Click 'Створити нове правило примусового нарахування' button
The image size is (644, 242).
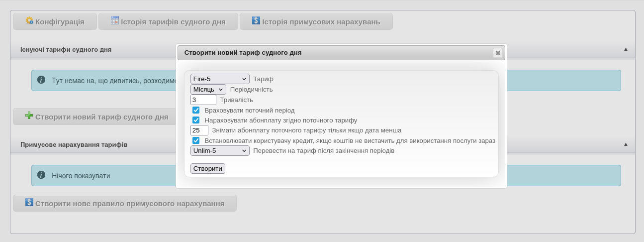124,203
